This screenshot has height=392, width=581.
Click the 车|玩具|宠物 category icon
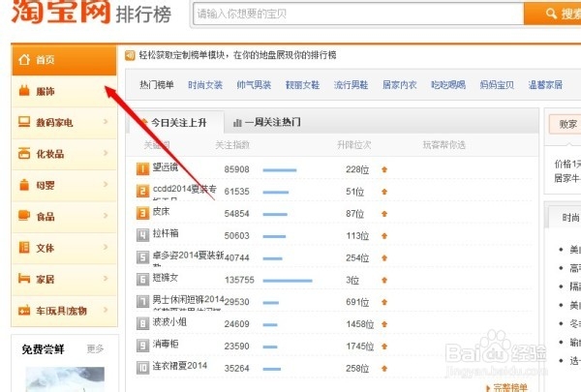click(x=24, y=310)
